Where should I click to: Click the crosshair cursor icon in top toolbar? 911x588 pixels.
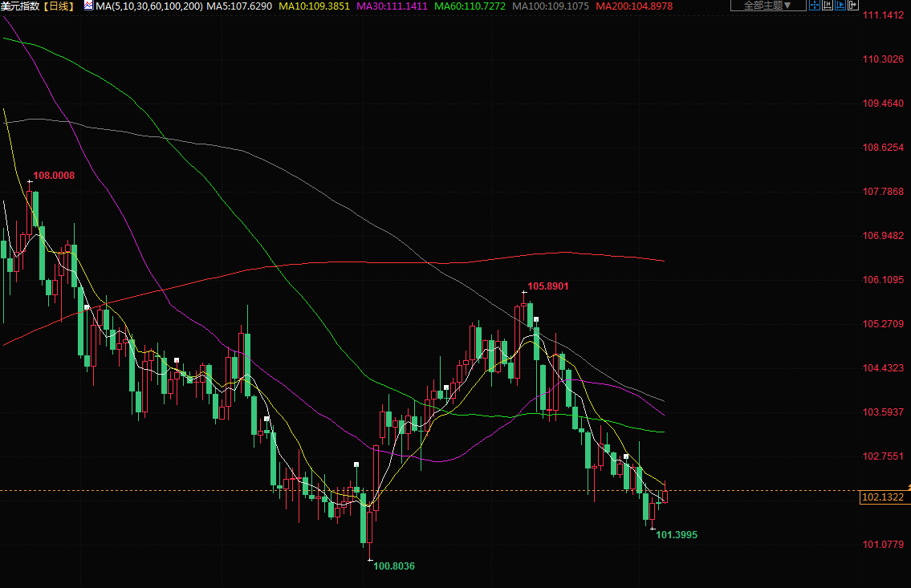pyautogui.click(x=815, y=6)
